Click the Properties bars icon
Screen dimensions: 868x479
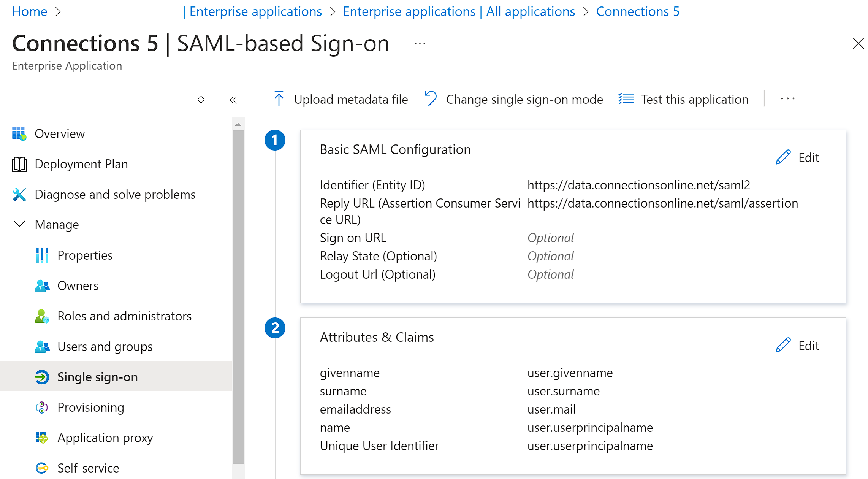pyautogui.click(x=42, y=255)
